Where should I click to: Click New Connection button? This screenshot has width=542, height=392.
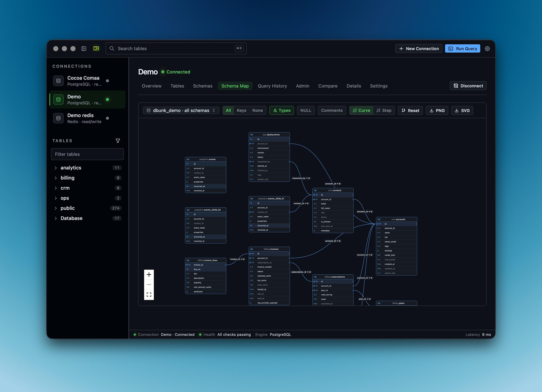[x=419, y=48]
